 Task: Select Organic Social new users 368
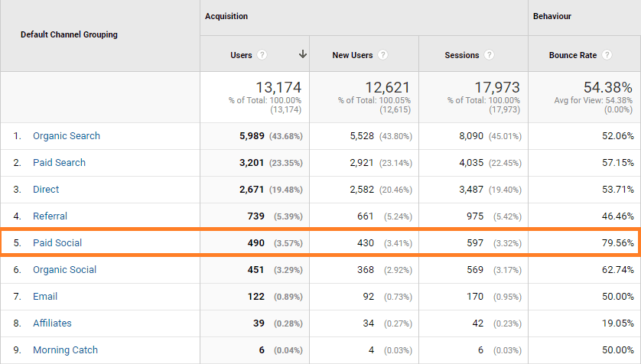(x=366, y=270)
